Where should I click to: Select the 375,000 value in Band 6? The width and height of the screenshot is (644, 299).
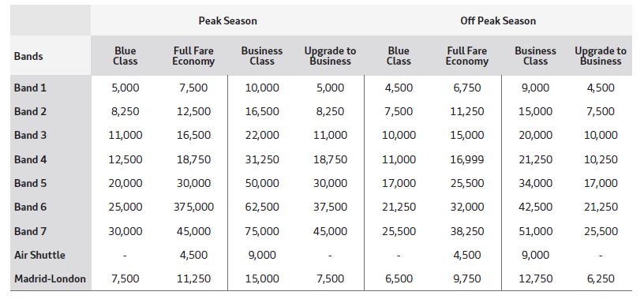pyautogui.click(x=193, y=207)
